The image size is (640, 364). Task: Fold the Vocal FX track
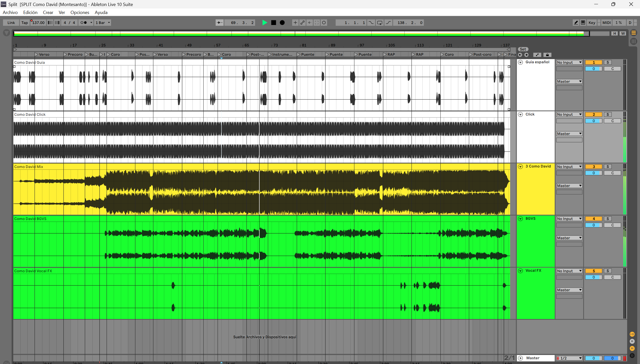click(520, 271)
